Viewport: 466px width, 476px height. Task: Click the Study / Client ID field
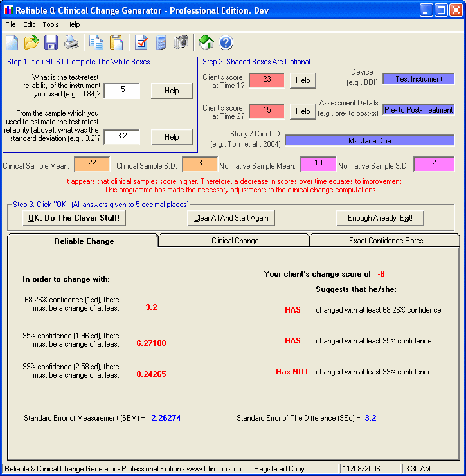point(369,140)
